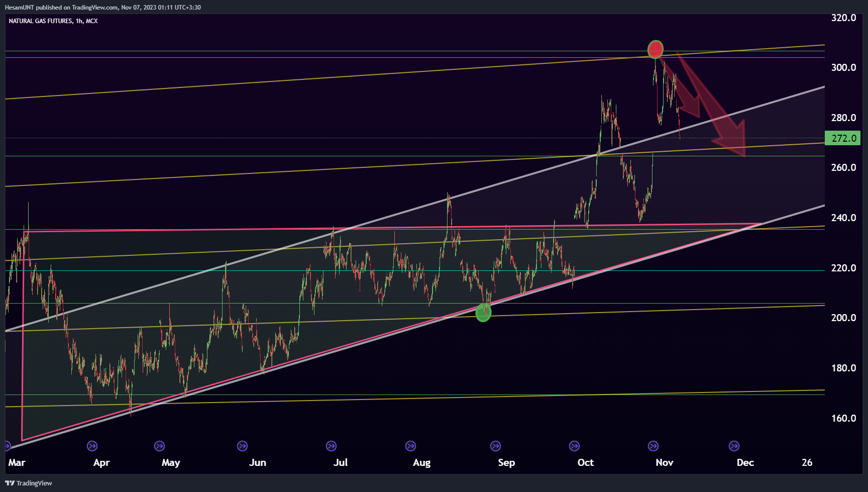Click the Oct label on the time axis
The height and width of the screenshot is (492, 868).
pos(586,462)
